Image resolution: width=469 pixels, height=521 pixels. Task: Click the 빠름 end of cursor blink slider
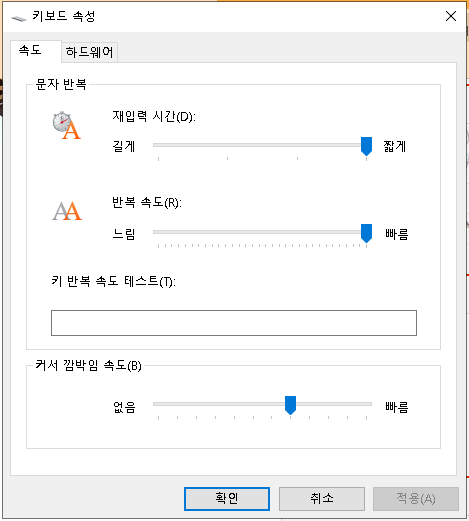point(397,407)
